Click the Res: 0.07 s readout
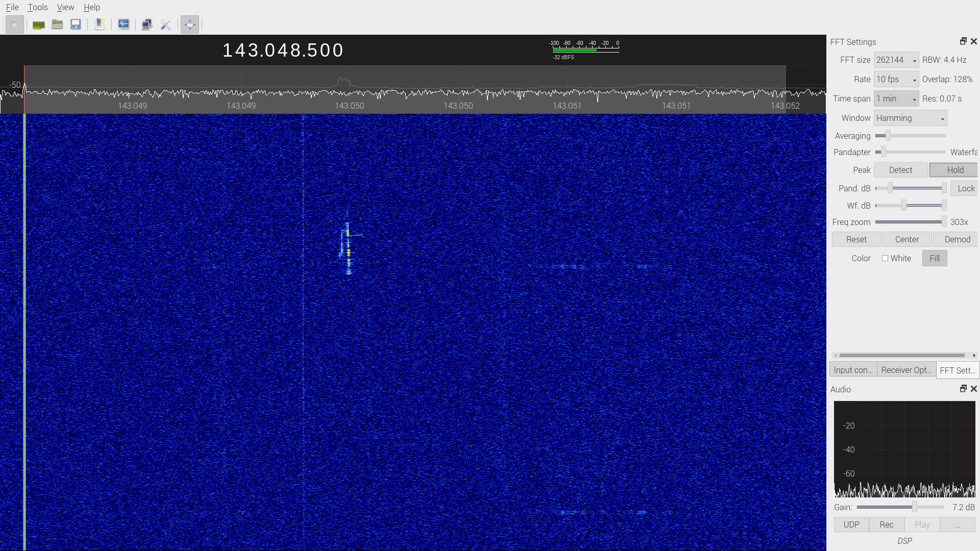980x551 pixels. 942,98
